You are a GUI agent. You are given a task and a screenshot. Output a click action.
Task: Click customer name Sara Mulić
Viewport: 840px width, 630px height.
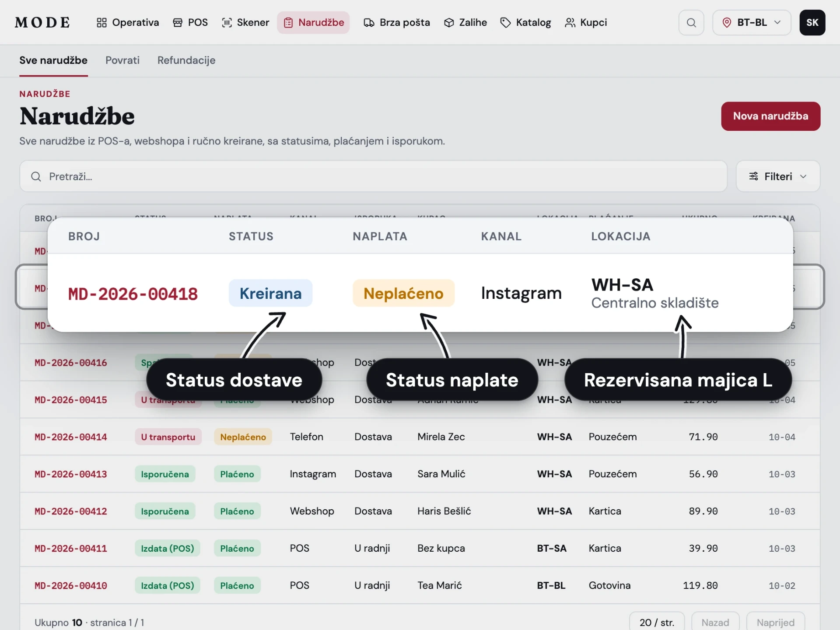441,474
